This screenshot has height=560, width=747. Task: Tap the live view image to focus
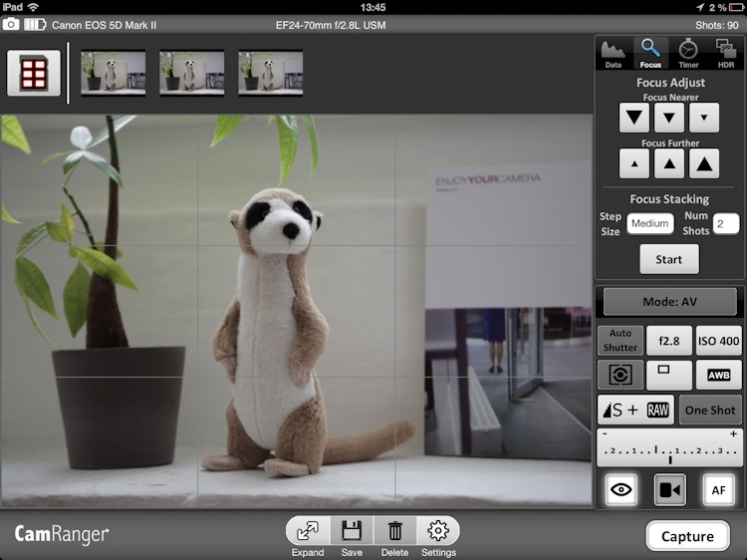pyautogui.click(x=297, y=311)
